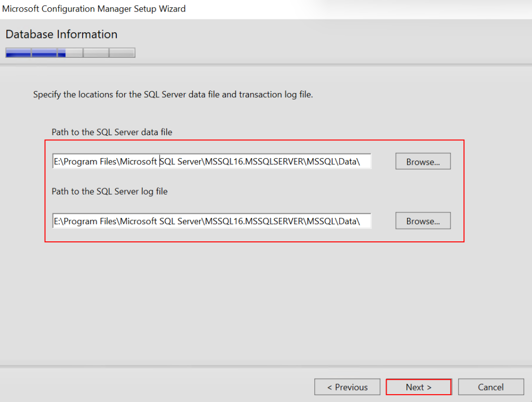Click the partially filled third progress segment
The width and height of the screenshot is (532, 402).
coord(70,53)
